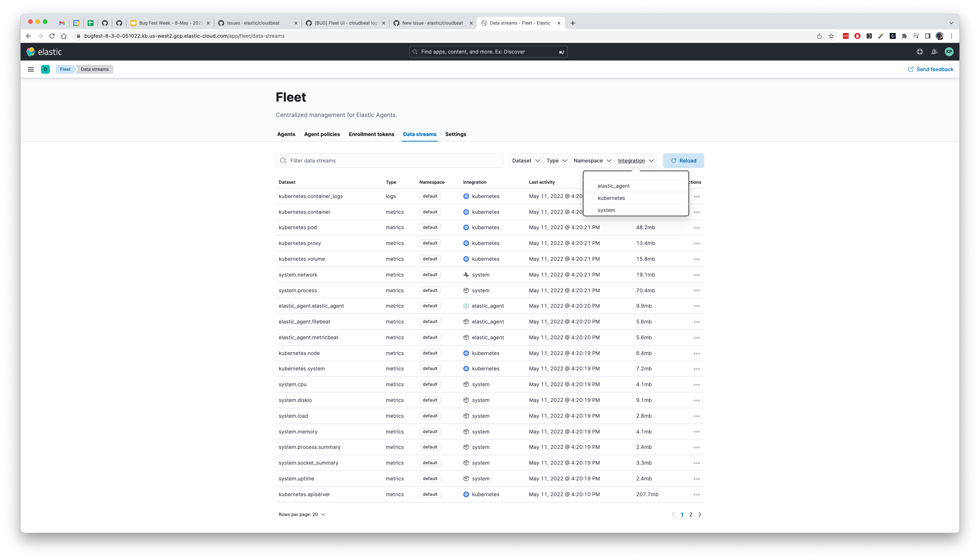The width and height of the screenshot is (980, 560).
Task: Click the green D space avatar
Action: [x=45, y=69]
